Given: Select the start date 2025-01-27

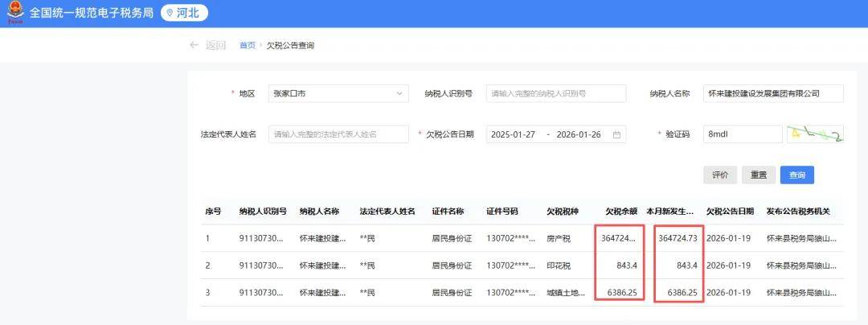Looking at the screenshot, I should pyautogui.click(x=514, y=134).
